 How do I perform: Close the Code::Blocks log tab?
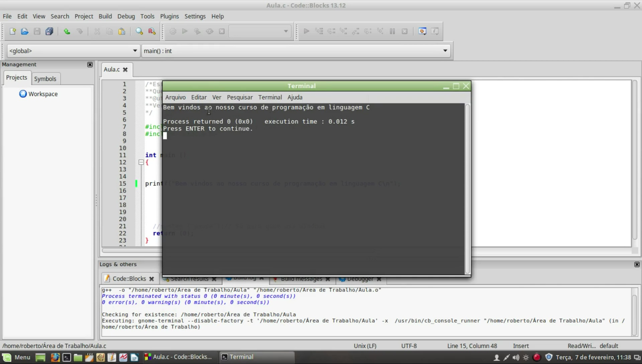click(x=152, y=279)
